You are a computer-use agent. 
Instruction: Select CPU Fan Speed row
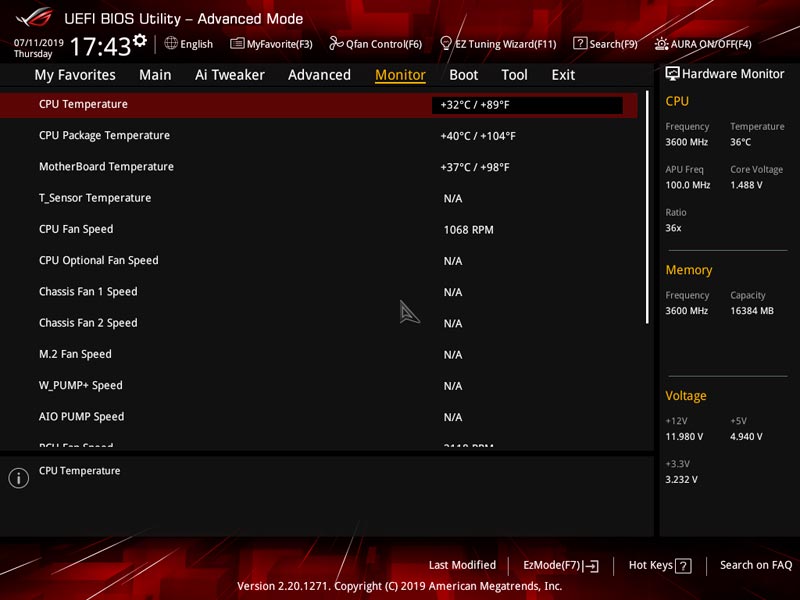[x=318, y=230]
